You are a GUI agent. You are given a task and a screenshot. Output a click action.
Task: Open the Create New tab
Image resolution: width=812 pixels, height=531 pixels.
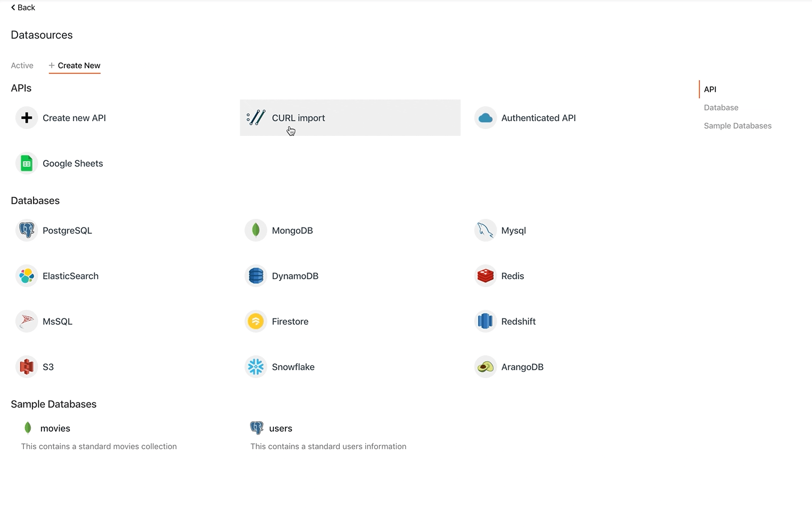[x=74, y=65]
